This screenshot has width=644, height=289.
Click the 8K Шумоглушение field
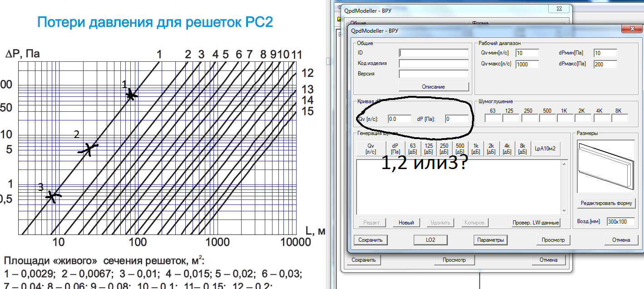[x=619, y=118]
